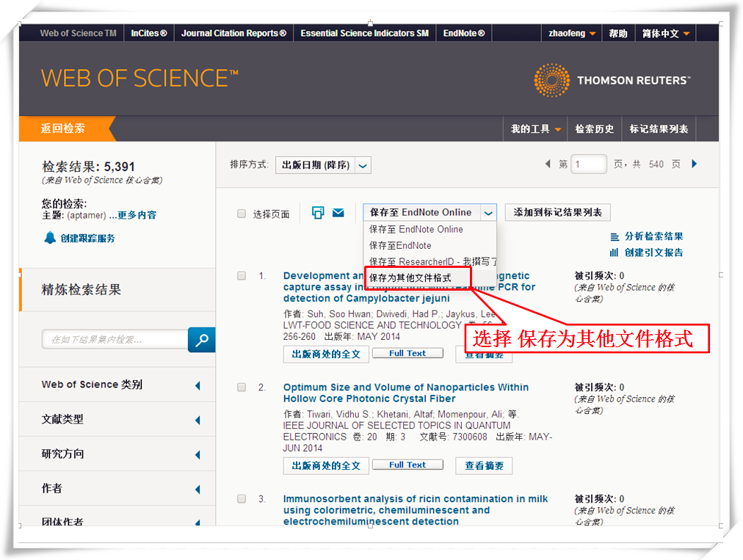743x560 pixels.
Task: Go to next results page arrow
Action: click(695, 164)
